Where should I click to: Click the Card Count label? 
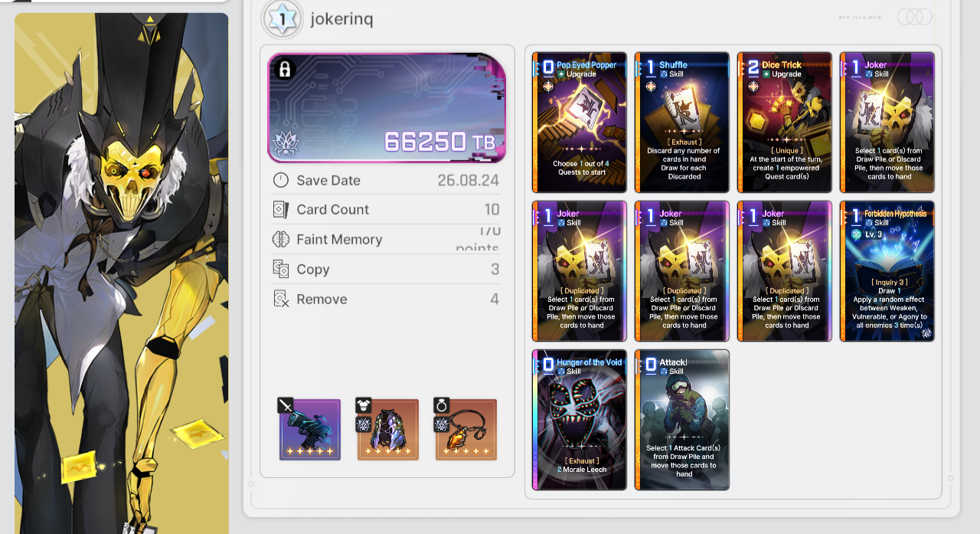[x=333, y=209]
